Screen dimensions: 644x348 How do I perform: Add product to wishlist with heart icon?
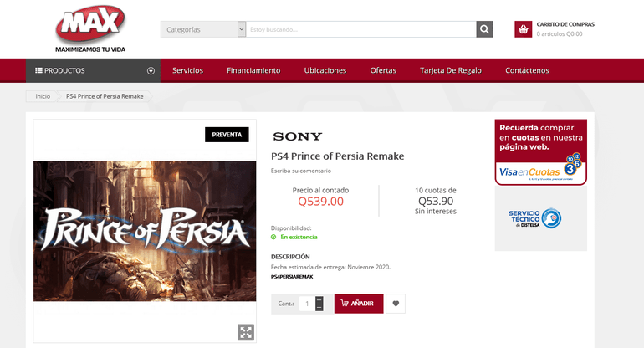coord(396,304)
